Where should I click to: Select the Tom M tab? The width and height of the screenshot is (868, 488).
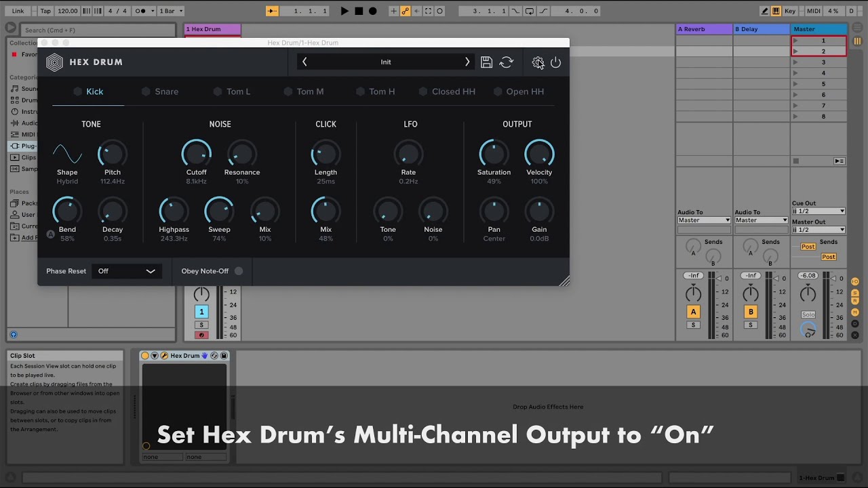click(x=304, y=91)
